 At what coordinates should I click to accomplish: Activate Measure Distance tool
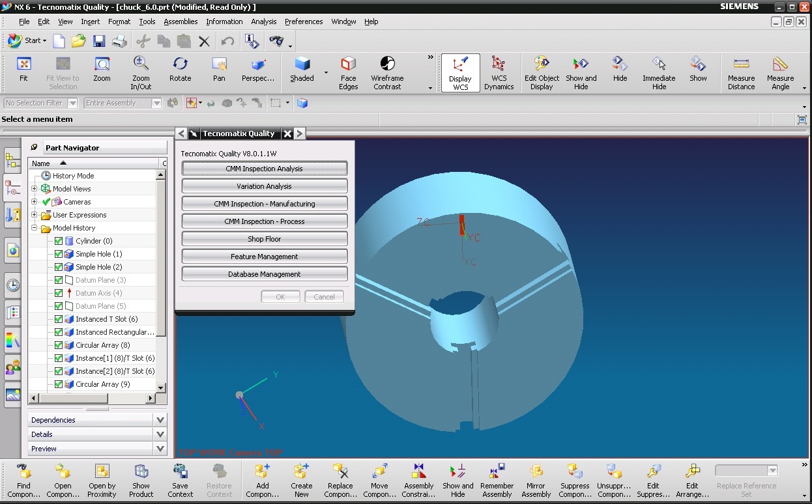[742, 73]
